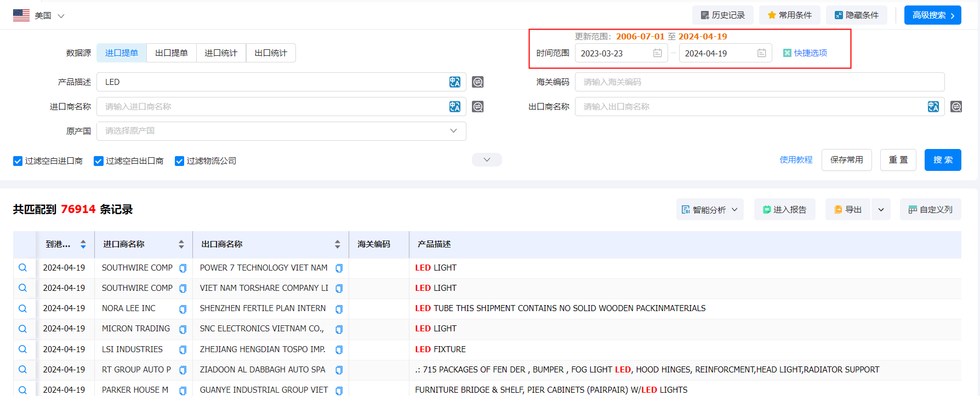Click 海关编码 input field
Screen dimensions: 980x396
[759, 82]
